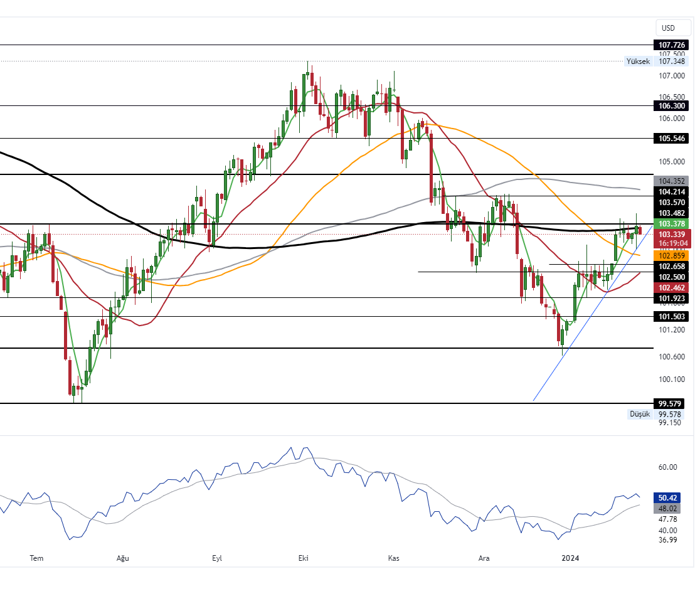Select the green 103.378 price label

point(670,224)
